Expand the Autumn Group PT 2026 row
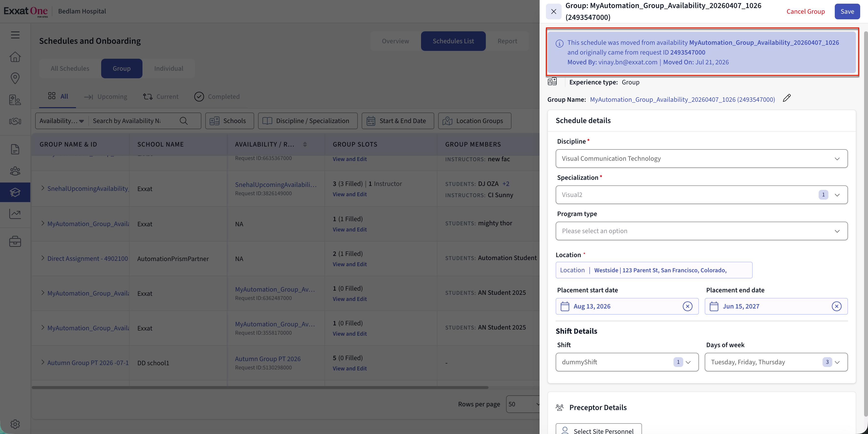This screenshot has width=868, height=434. click(x=43, y=363)
